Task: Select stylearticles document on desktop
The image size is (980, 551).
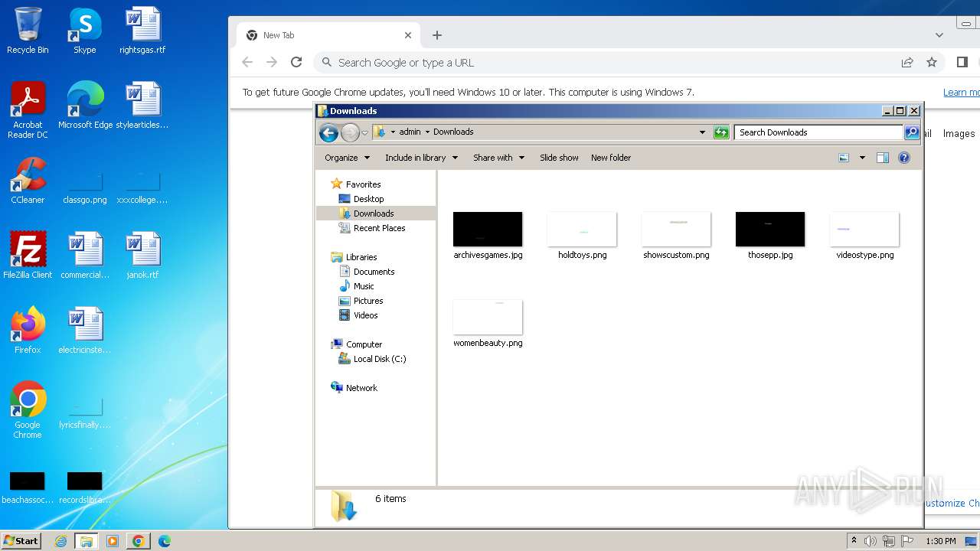Action: coord(142,106)
